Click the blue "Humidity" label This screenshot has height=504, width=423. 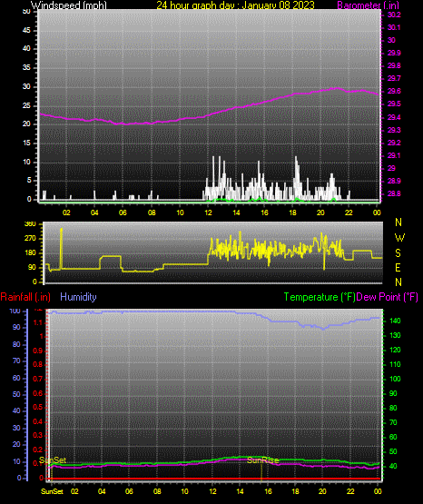pyautogui.click(x=78, y=297)
